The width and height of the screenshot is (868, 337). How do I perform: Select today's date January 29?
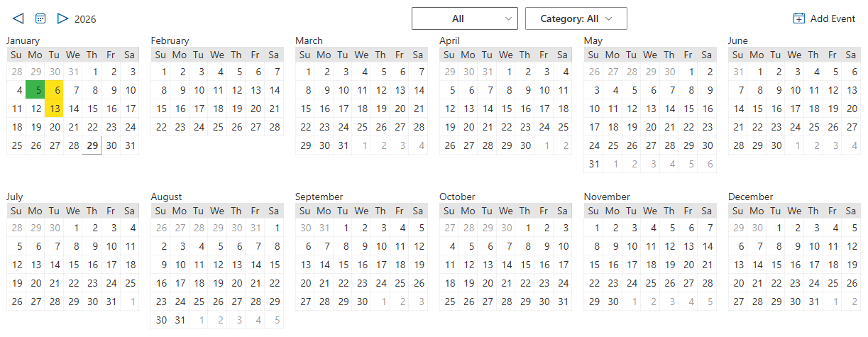[x=92, y=145]
